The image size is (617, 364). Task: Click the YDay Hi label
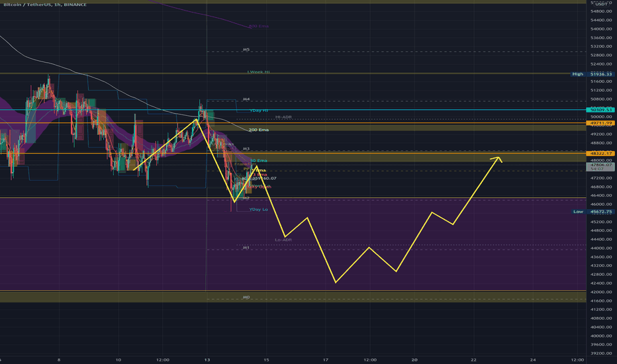tap(259, 110)
